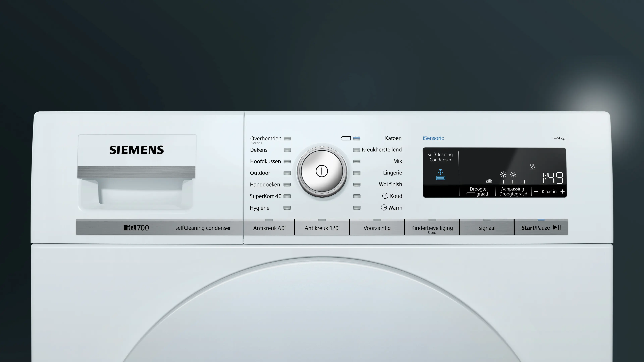Image resolution: width=644 pixels, height=362 pixels.
Task: Tap the iron-dry icon on the display
Action: (x=489, y=181)
